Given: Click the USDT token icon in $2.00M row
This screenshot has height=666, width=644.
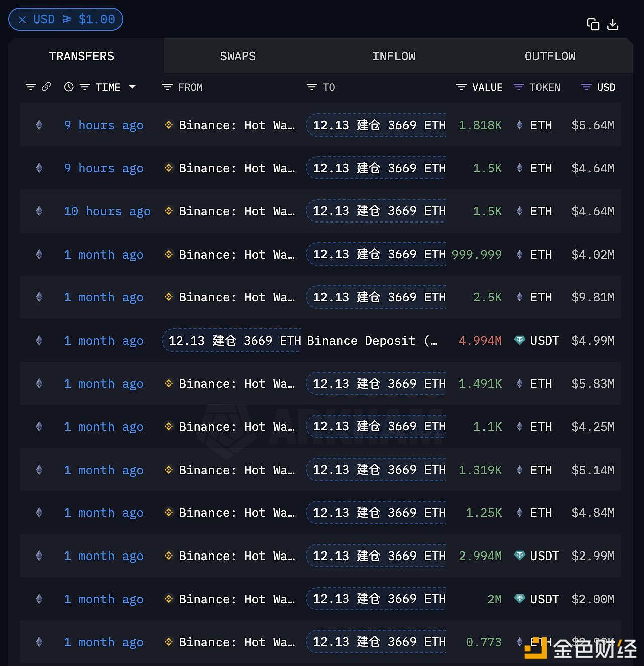Looking at the screenshot, I should tap(520, 599).
